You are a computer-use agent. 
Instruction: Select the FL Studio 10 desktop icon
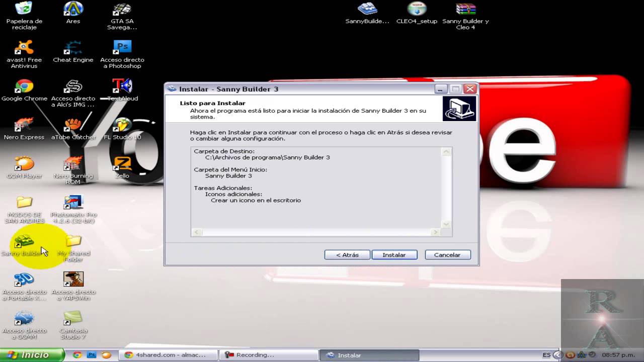coord(122,129)
